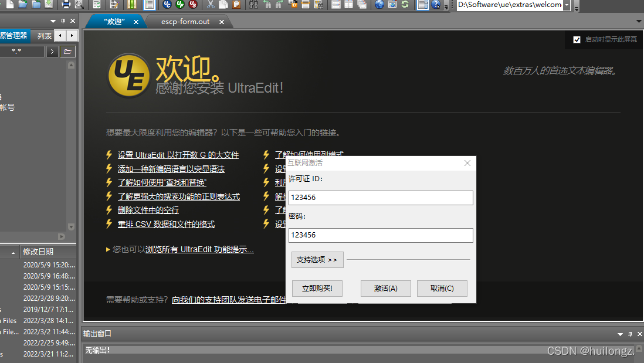Open link 浏览所有 UltraEdit 功能提示
Viewport: 644px width, 363px height.
pos(199,249)
